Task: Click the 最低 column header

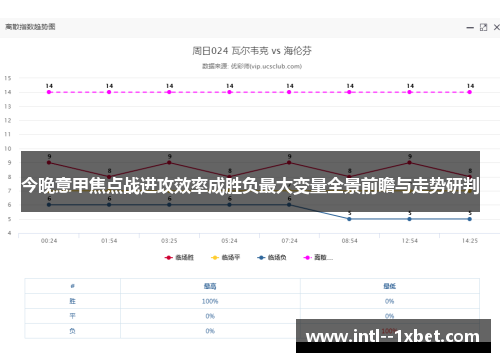Action: [389, 286]
